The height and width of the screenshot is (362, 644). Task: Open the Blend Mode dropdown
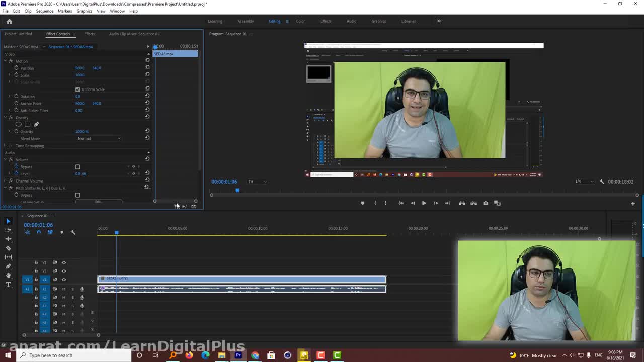[x=99, y=138]
